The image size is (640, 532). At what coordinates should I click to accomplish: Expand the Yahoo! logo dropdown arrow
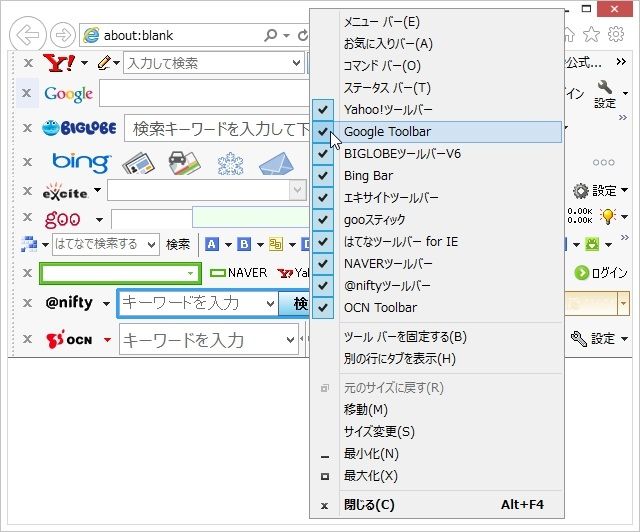[x=84, y=63]
